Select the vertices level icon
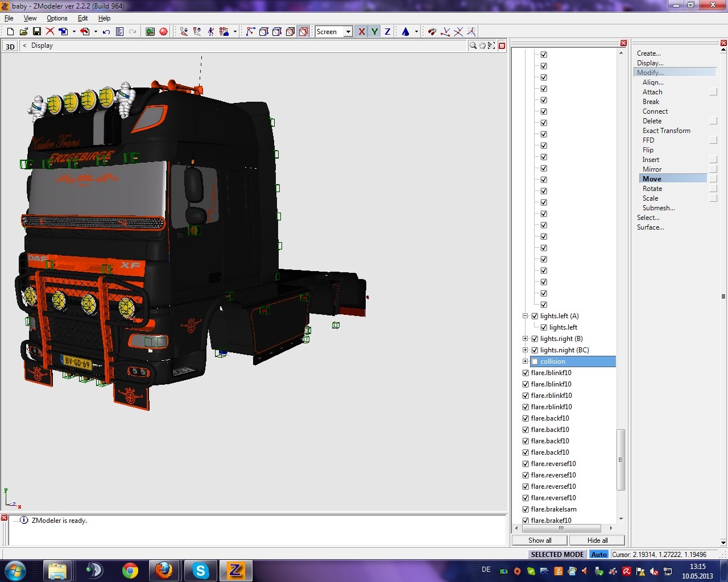The width and height of the screenshot is (728, 582). [250, 32]
